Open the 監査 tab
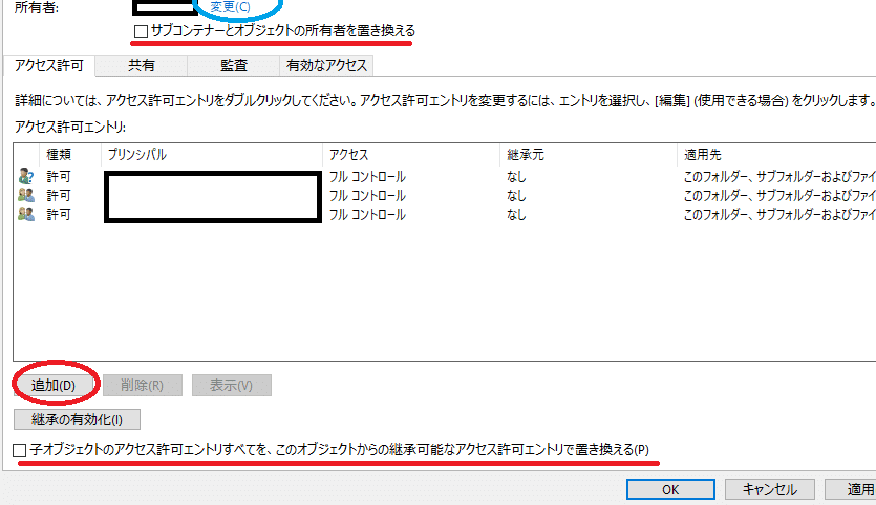 coord(234,65)
